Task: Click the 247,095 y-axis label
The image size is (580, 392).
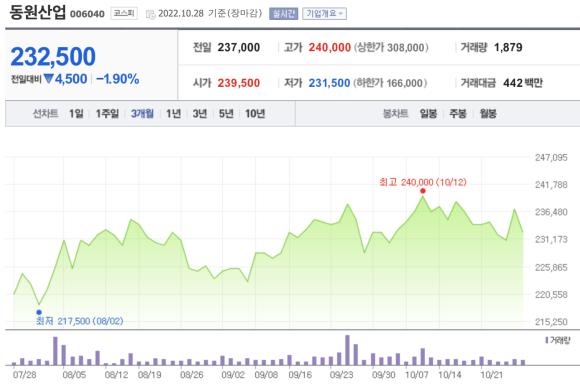Action: pos(551,158)
